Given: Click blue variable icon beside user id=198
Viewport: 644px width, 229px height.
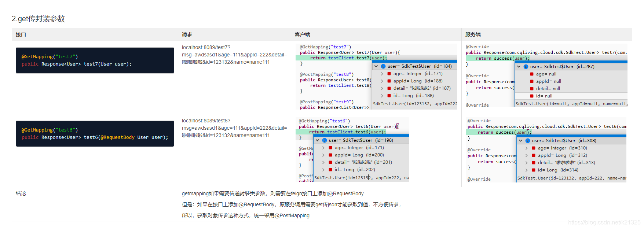Looking at the screenshot, I should coord(325,140).
